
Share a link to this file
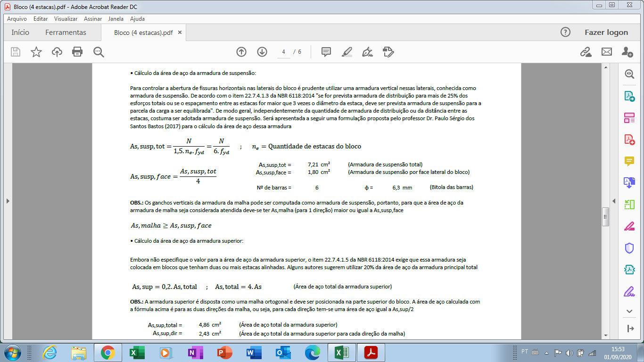(586, 52)
